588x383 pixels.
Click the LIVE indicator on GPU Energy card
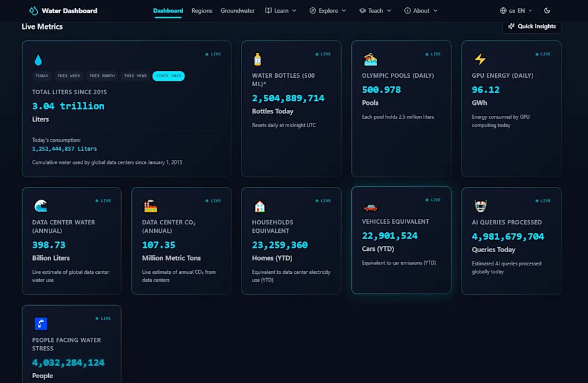(x=543, y=54)
